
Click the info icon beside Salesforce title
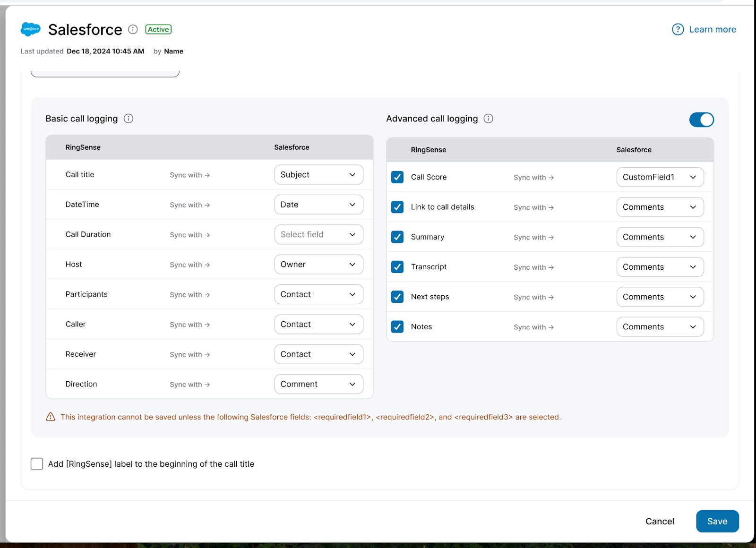click(x=133, y=29)
